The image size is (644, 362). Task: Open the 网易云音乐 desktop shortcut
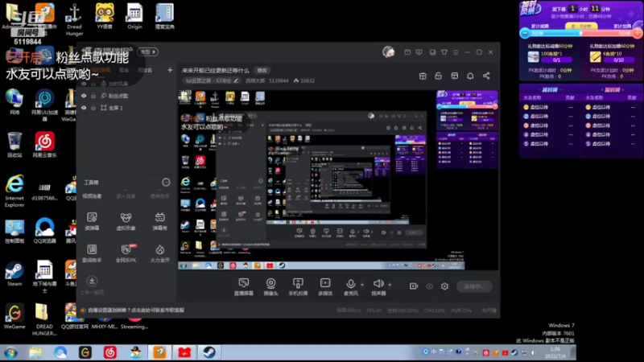click(x=45, y=145)
